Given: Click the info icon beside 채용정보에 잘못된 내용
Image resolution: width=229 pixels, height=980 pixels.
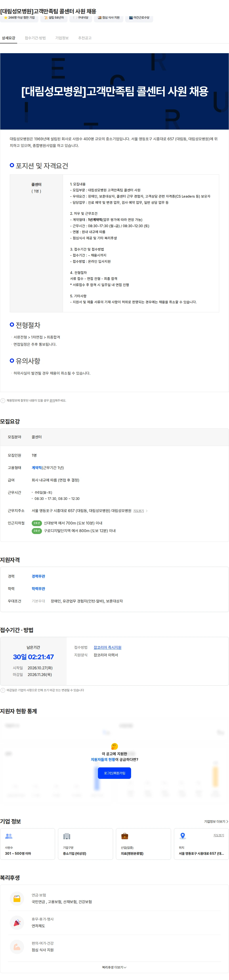Looking at the screenshot, I should 3,401.
